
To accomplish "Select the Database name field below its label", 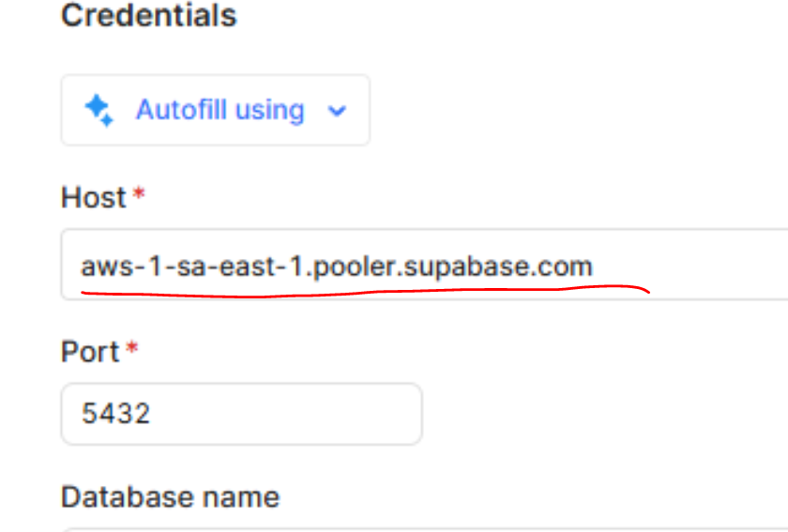I will (422, 527).
